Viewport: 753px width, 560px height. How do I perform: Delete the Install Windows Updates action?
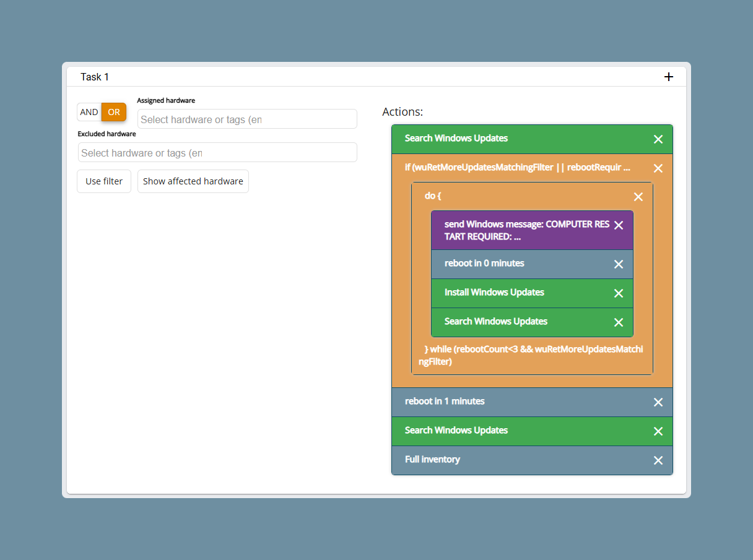[619, 293]
